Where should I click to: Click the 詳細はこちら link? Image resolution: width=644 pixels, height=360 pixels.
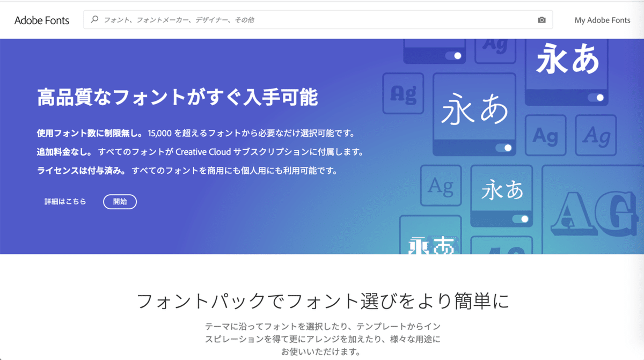[x=65, y=202]
